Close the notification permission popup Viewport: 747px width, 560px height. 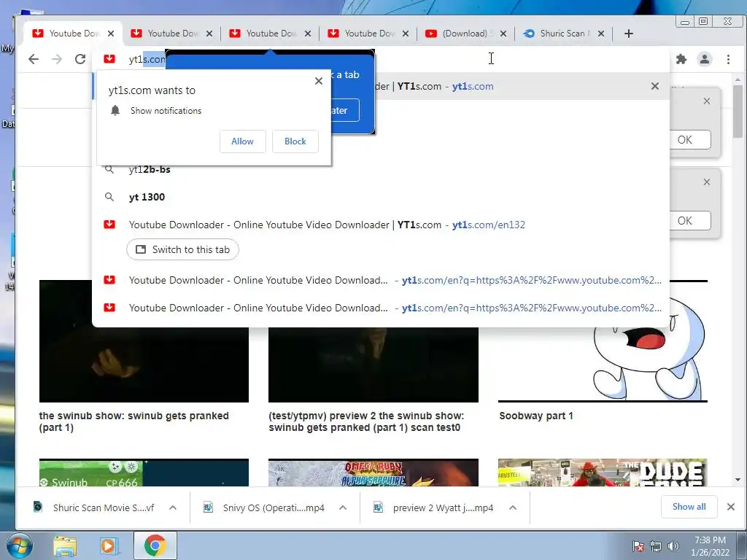[x=319, y=81]
